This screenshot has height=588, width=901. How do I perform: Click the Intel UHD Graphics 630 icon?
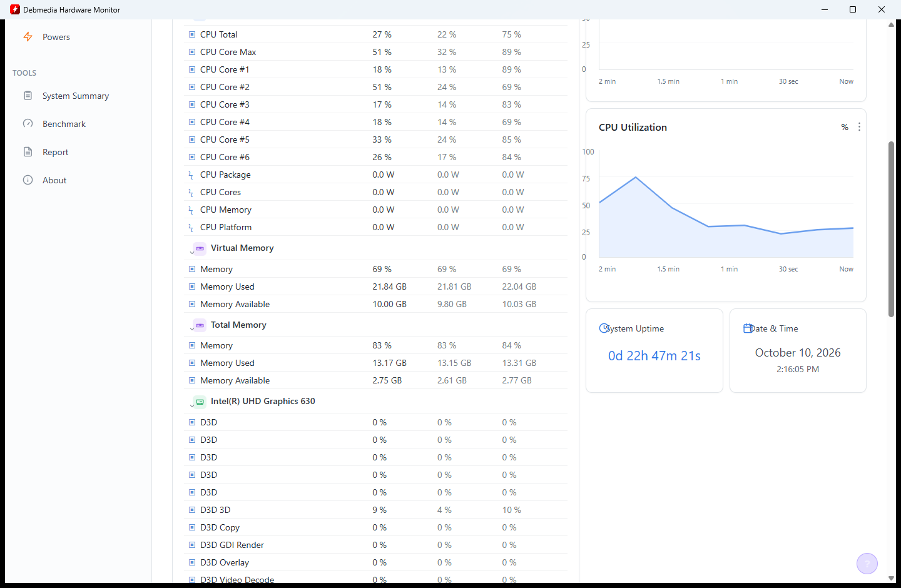[x=200, y=402]
